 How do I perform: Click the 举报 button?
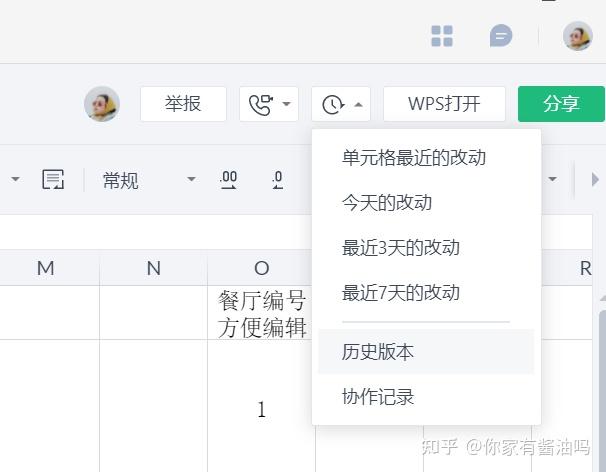(183, 104)
